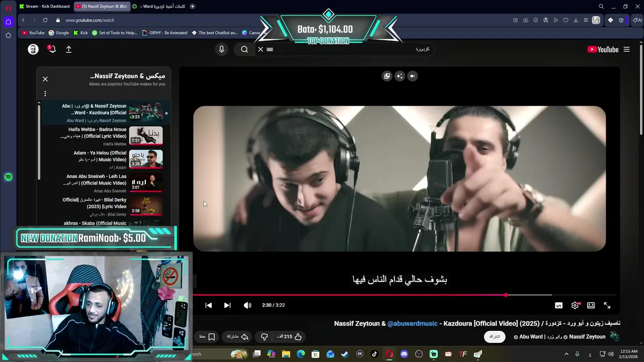Viewport: 644px width, 362px height.
Task: Open Opera sidebar bookmarks star icon
Action: click(8, 35)
